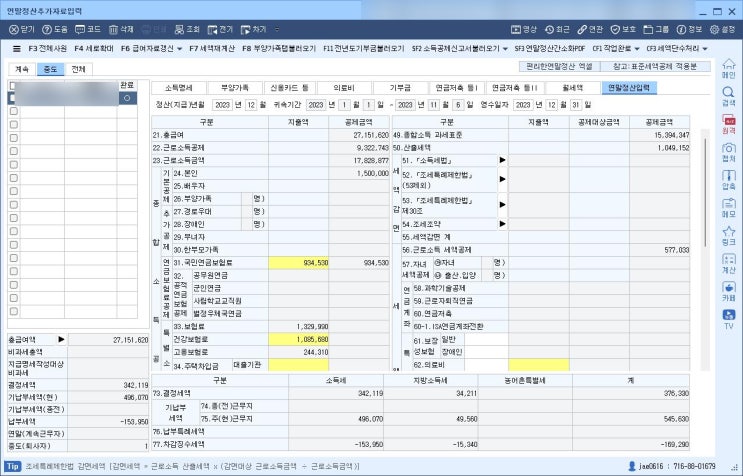Viewport: 743px width, 476px height.
Task: Click F7 세액재계산 button
Action: point(212,48)
